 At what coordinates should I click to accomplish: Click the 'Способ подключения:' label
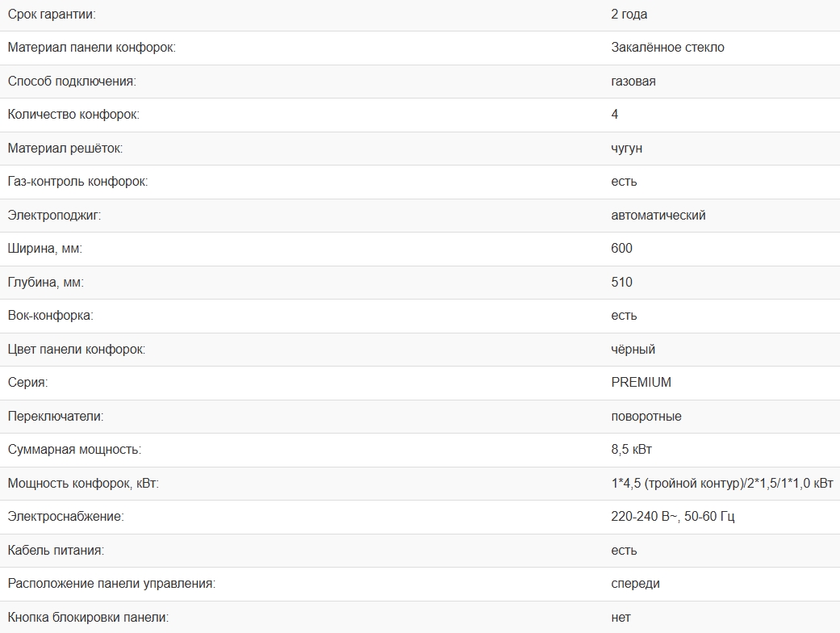[x=72, y=81]
